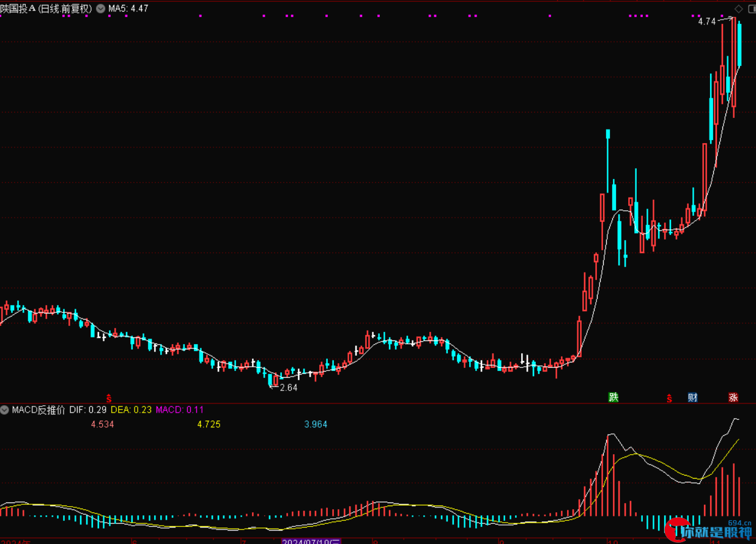Click the red S marker below the 2.64 low

click(x=109, y=398)
